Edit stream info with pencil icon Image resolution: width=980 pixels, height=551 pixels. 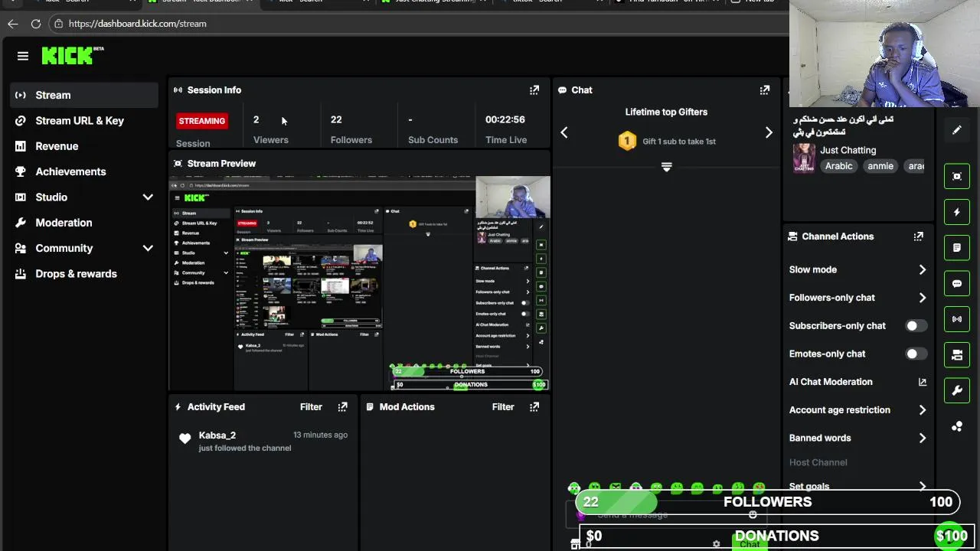point(956,131)
